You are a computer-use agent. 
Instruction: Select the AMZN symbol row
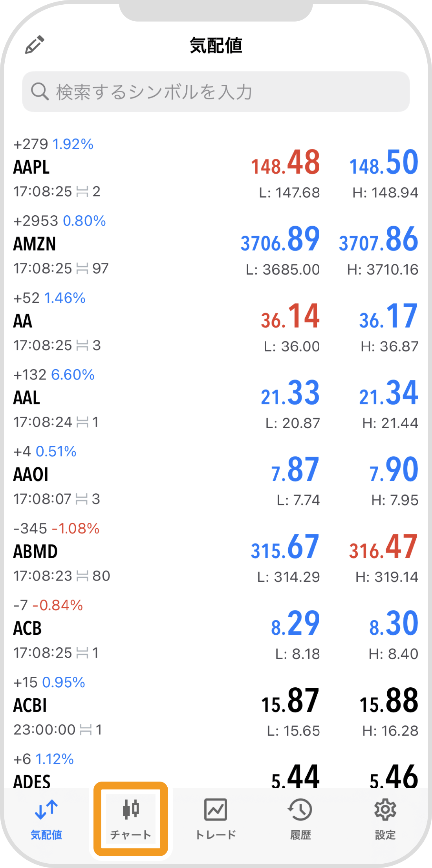[x=216, y=245]
